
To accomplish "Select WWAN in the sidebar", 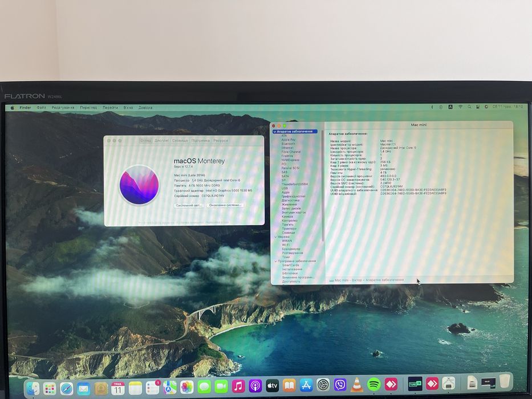I will [x=287, y=241].
